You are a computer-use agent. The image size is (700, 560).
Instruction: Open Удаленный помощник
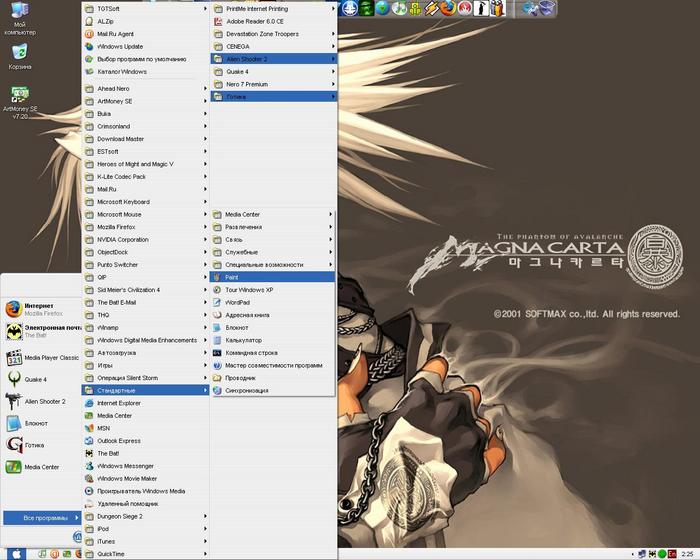146,503
